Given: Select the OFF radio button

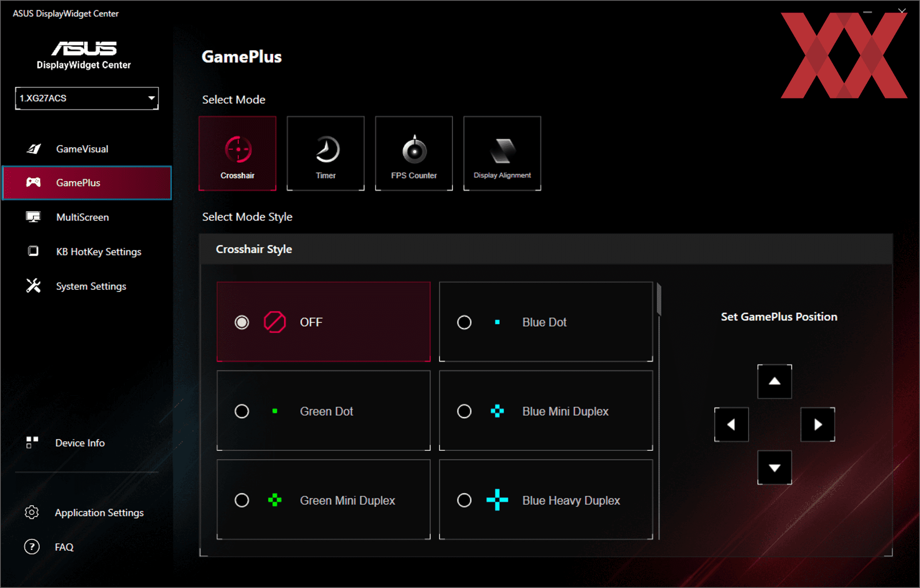Looking at the screenshot, I should [x=242, y=322].
